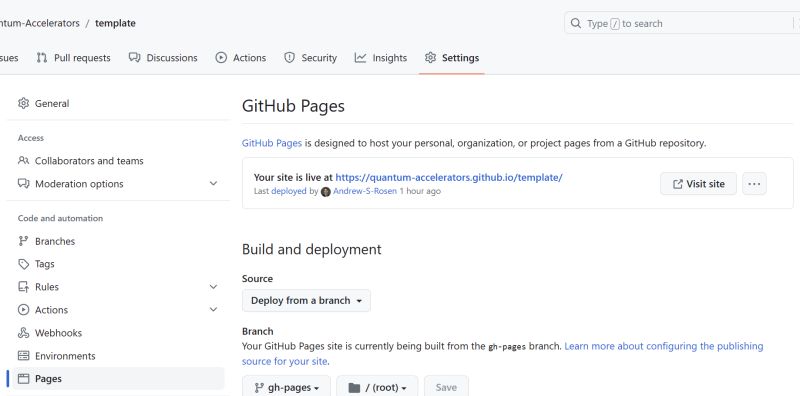Click the Andrew-S-Rosen avatar image
Screen dimensions: 800x396
click(x=326, y=192)
